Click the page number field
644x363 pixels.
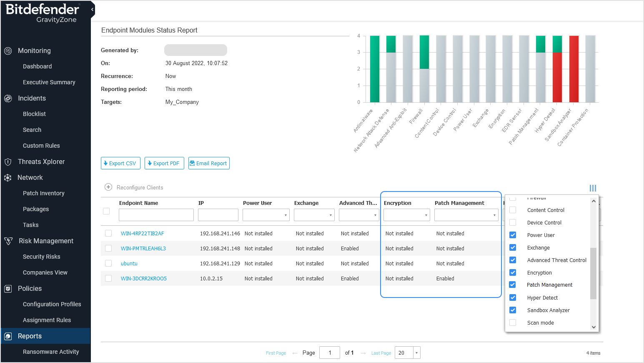[x=330, y=353]
